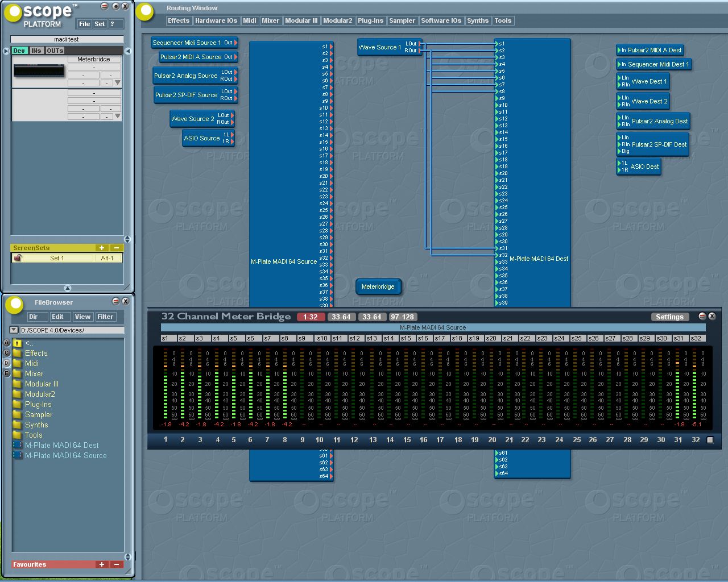The image size is (728, 582).
Task: Open the Set menu in Scope Platform
Action: (100, 24)
